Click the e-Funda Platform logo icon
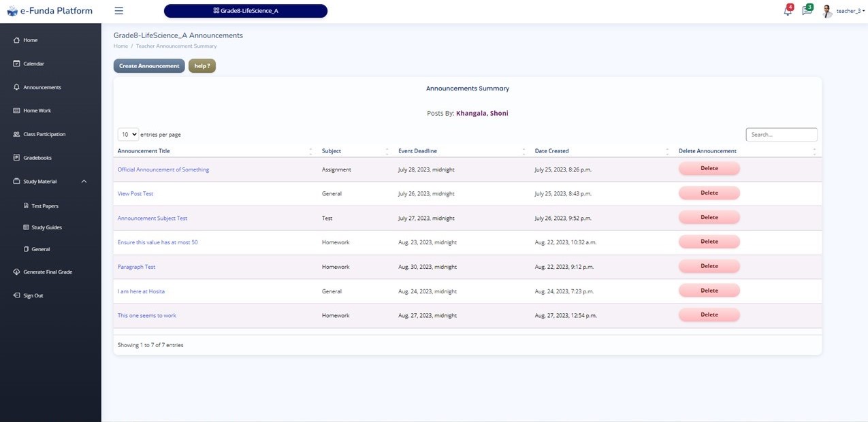868x422 pixels. point(12,11)
